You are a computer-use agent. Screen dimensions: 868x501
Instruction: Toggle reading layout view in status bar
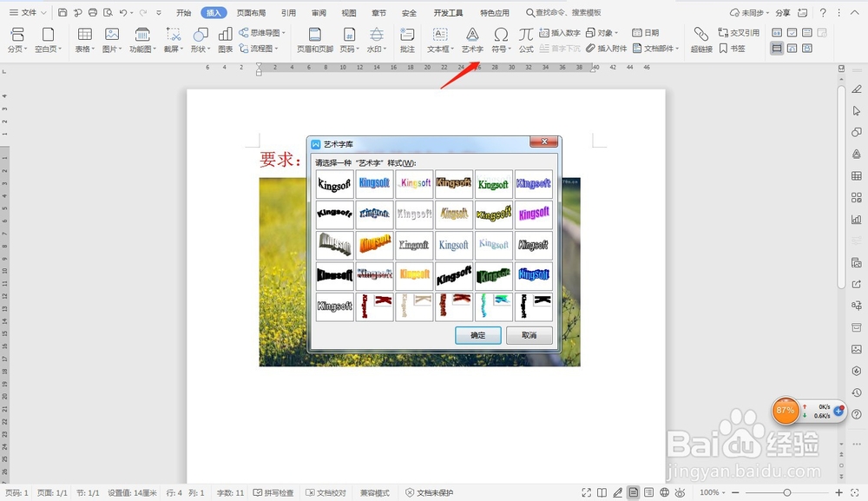[x=602, y=492]
